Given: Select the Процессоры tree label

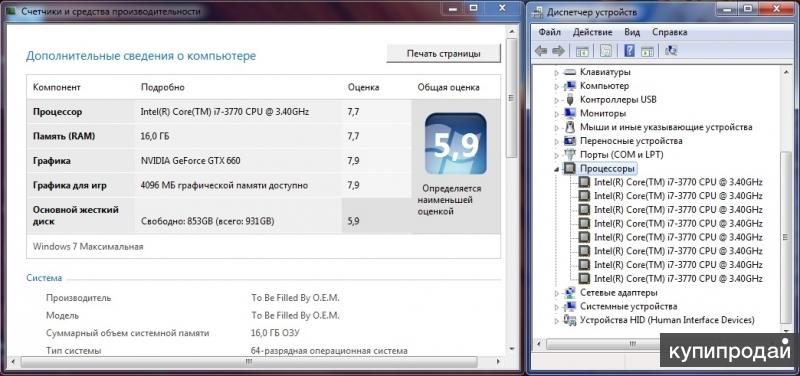Looking at the screenshot, I should pos(607,168).
